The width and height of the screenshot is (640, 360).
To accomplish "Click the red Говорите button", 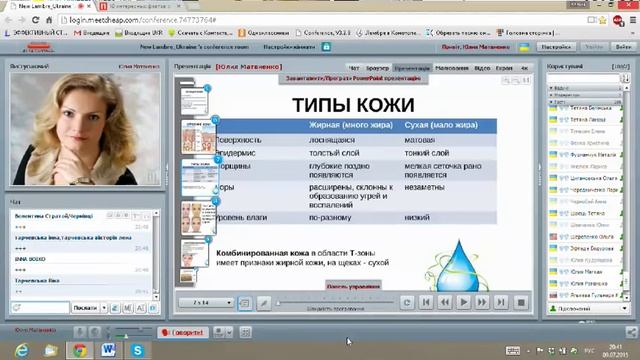I will (183, 333).
